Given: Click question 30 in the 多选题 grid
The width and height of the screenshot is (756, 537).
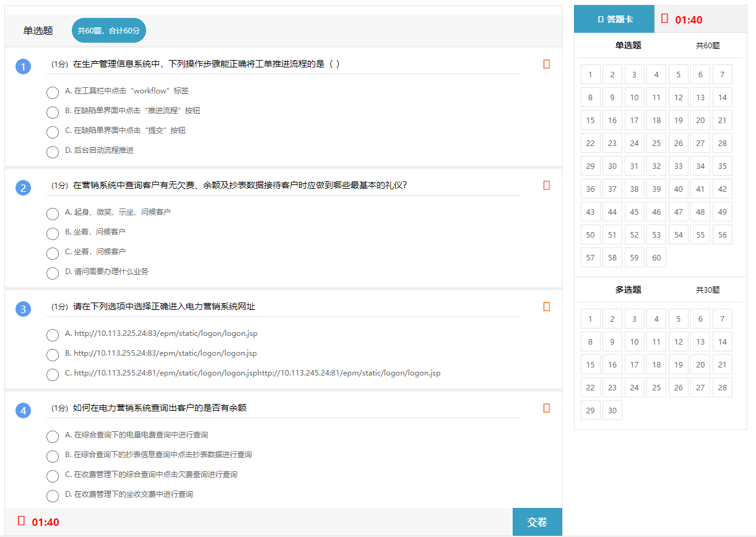Looking at the screenshot, I should click(x=612, y=410).
